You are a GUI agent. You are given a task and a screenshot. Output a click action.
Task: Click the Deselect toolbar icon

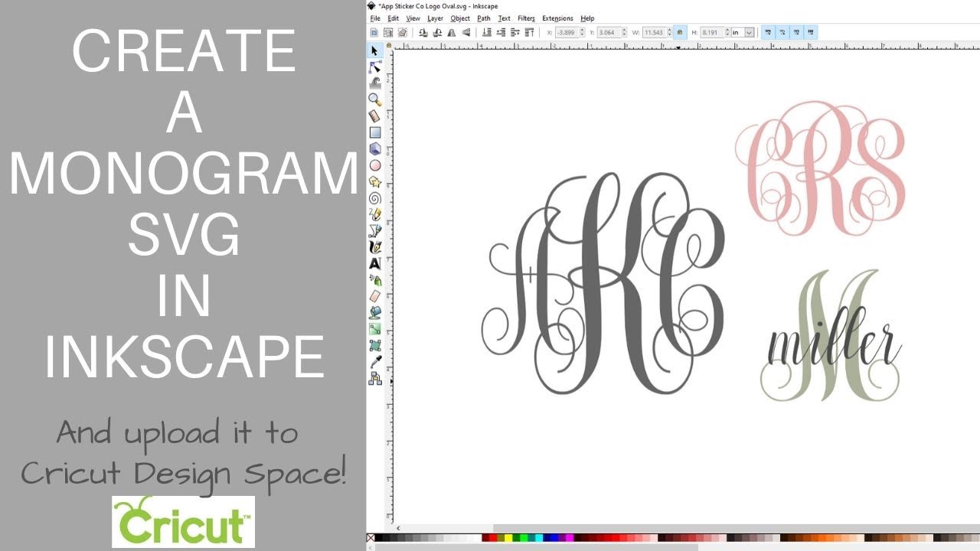tap(402, 32)
